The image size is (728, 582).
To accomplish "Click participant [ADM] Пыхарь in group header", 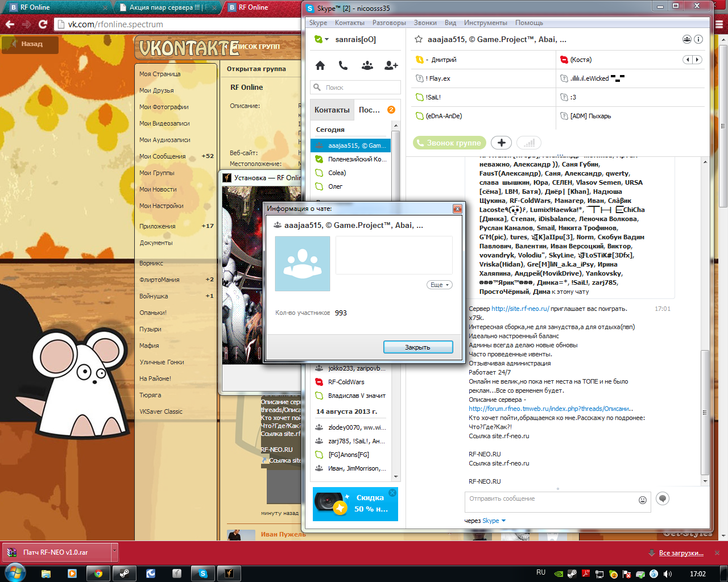I will [x=590, y=116].
